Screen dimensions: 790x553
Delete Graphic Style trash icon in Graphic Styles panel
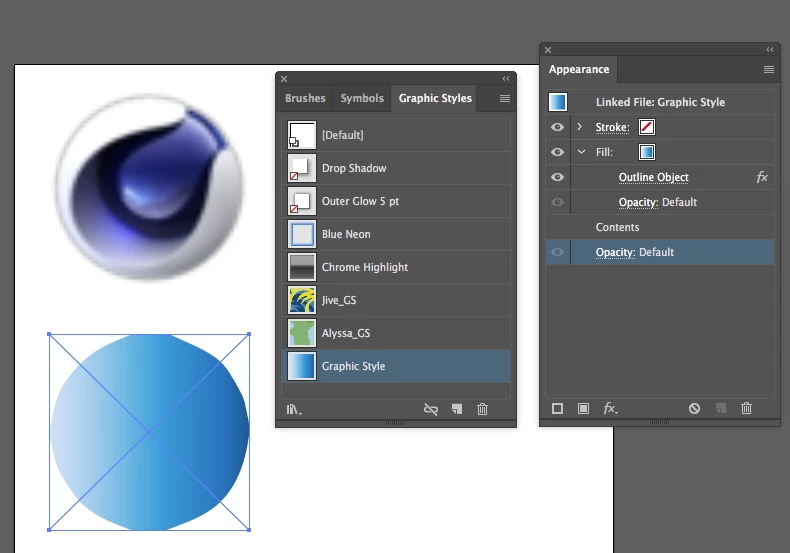tap(482, 409)
